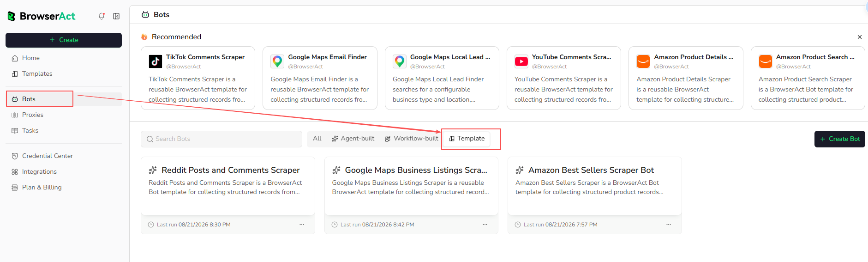Select the Template filter tab
The width and height of the screenshot is (868, 262).
[x=467, y=139]
